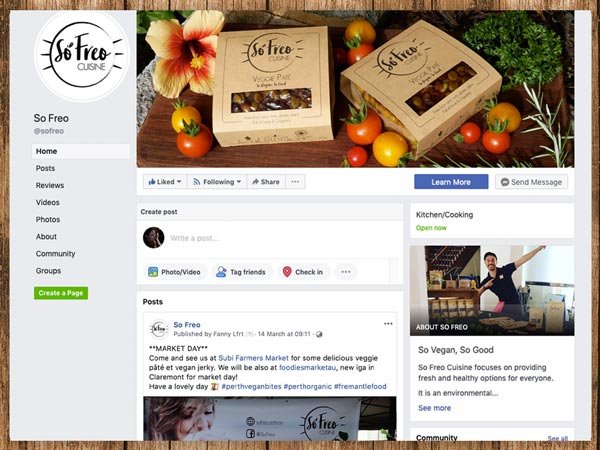The image size is (600, 450).
Task: Click the Photo/Video icon in create post
Action: coord(153,272)
